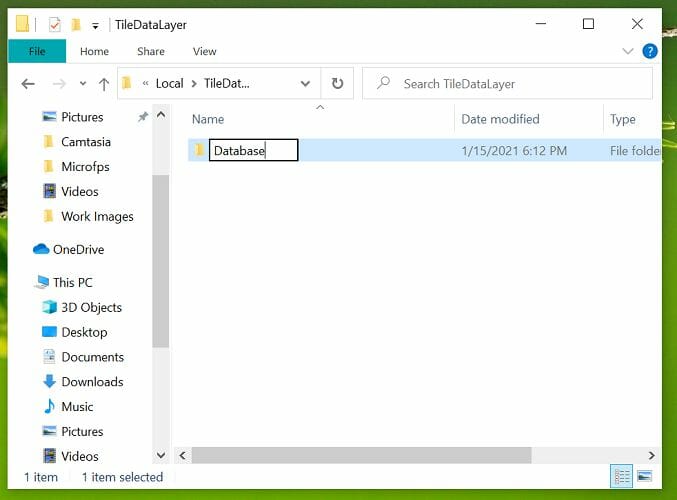The image size is (677, 500).
Task: Go back with the Back arrow
Action: pos(28,83)
